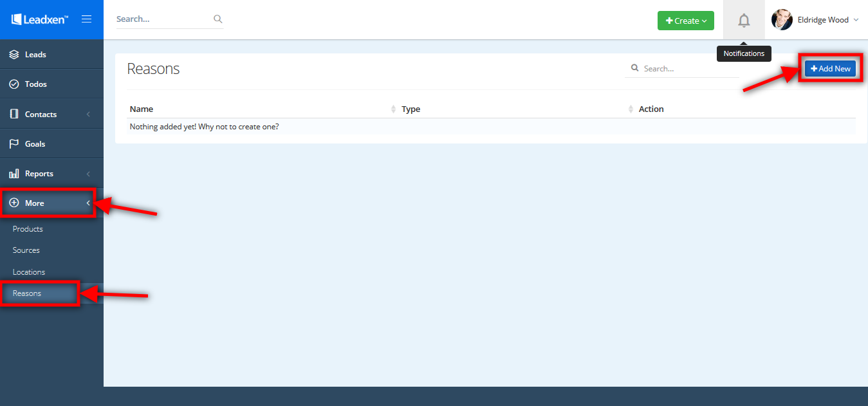The width and height of the screenshot is (868, 406).
Task: Click the Leadxen logo
Action: (x=40, y=19)
